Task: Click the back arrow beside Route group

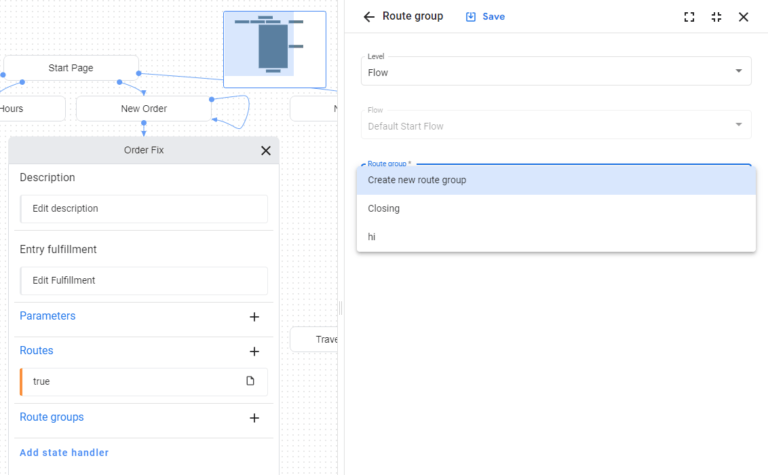Action: (369, 17)
